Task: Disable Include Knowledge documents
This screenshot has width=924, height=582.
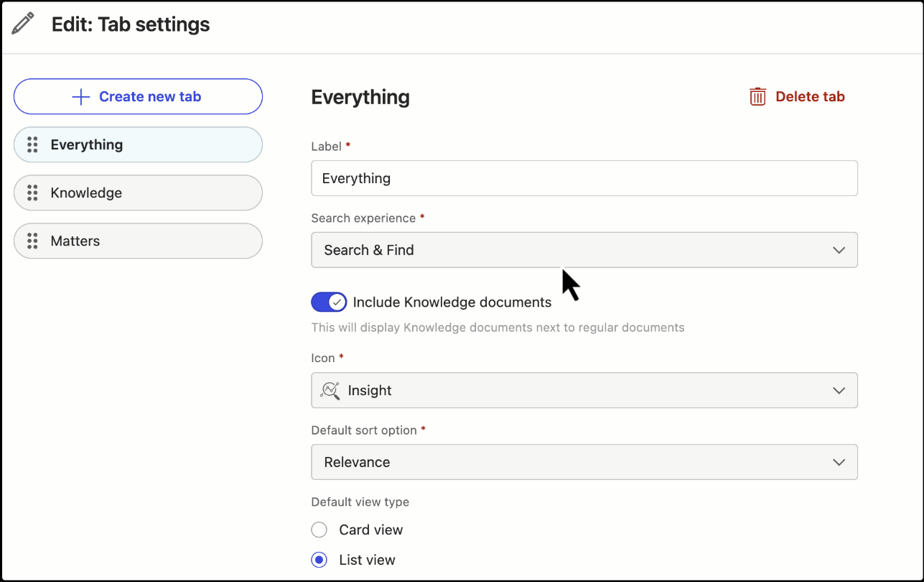Action: tap(329, 302)
